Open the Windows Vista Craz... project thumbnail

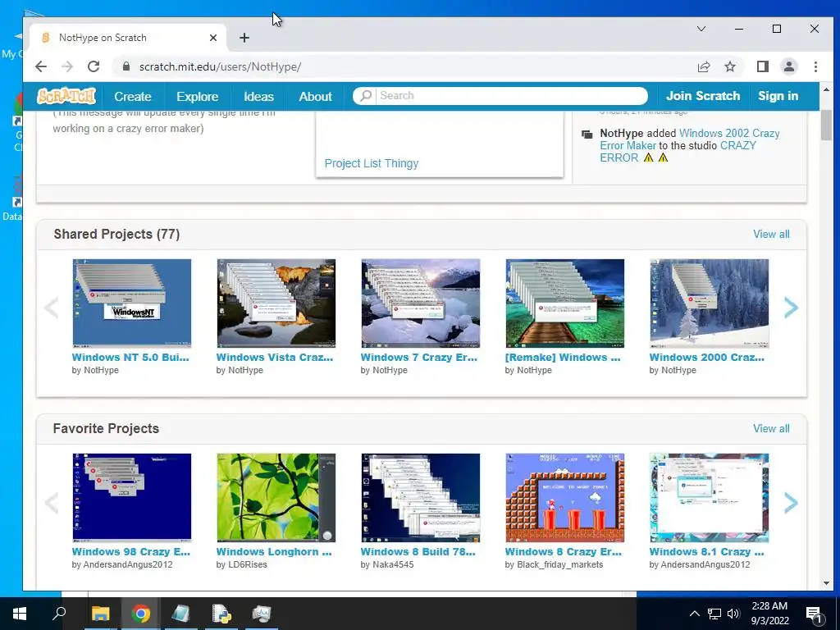point(276,304)
